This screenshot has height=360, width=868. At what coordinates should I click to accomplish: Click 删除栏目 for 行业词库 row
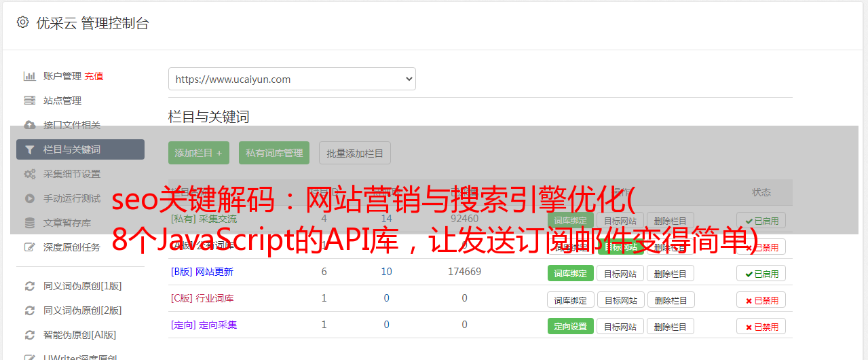coord(671,300)
